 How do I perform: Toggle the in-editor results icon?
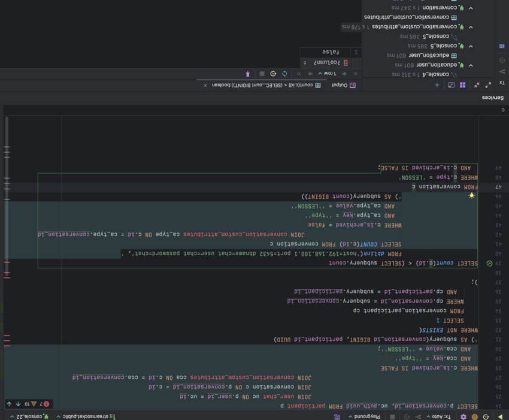pyautogui.click(x=337, y=417)
